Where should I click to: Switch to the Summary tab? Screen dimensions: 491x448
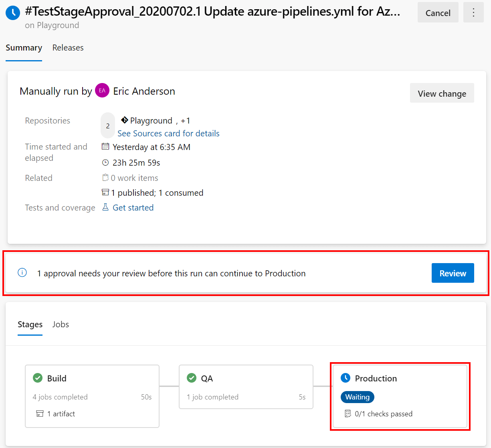click(x=24, y=48)
